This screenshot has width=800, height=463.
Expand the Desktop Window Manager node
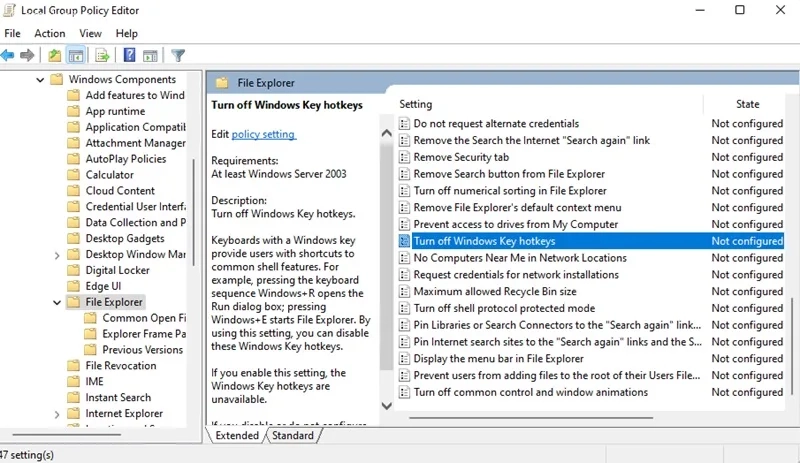point(57,255)
